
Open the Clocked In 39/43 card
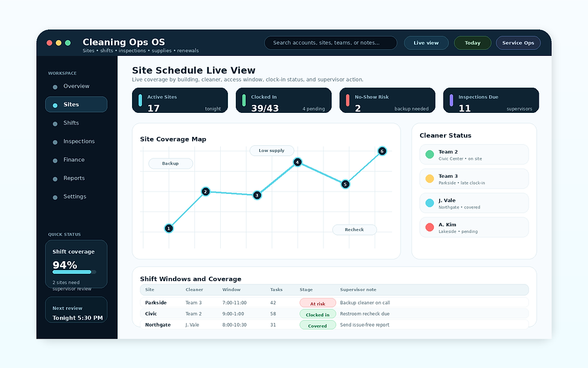(283, 100)
